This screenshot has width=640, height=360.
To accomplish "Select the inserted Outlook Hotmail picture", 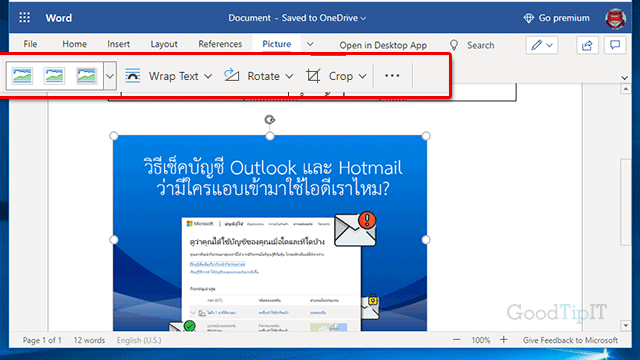I will click(270, 233).
